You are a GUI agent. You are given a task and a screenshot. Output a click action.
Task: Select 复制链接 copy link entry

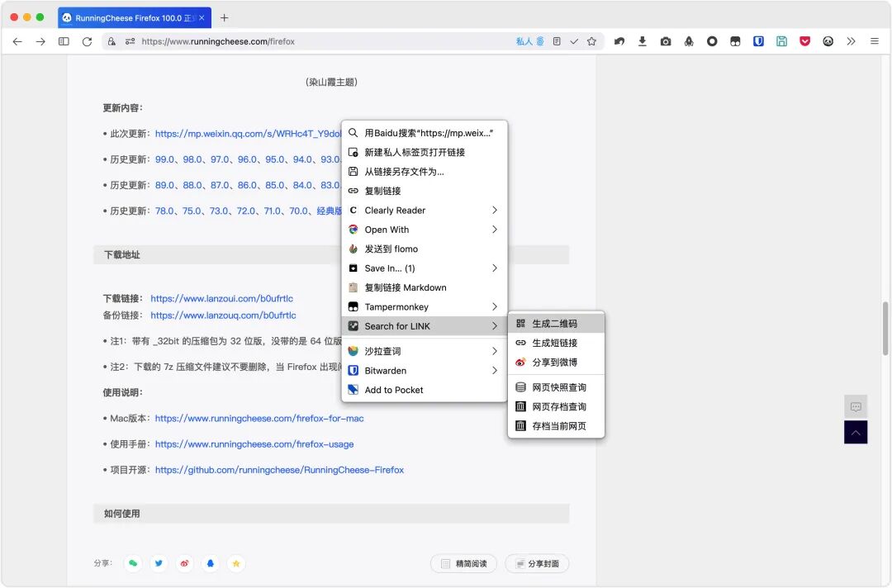424,191
